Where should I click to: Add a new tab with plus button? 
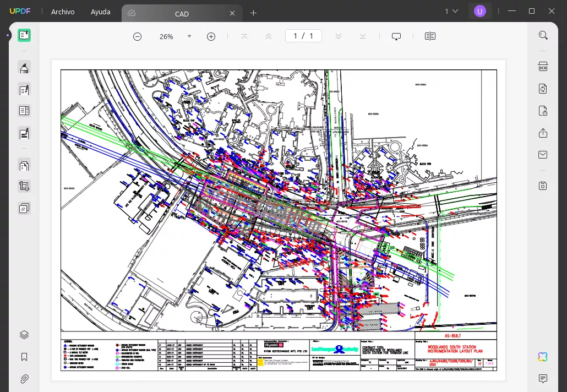pyautogui.click(x=253, y=13)
